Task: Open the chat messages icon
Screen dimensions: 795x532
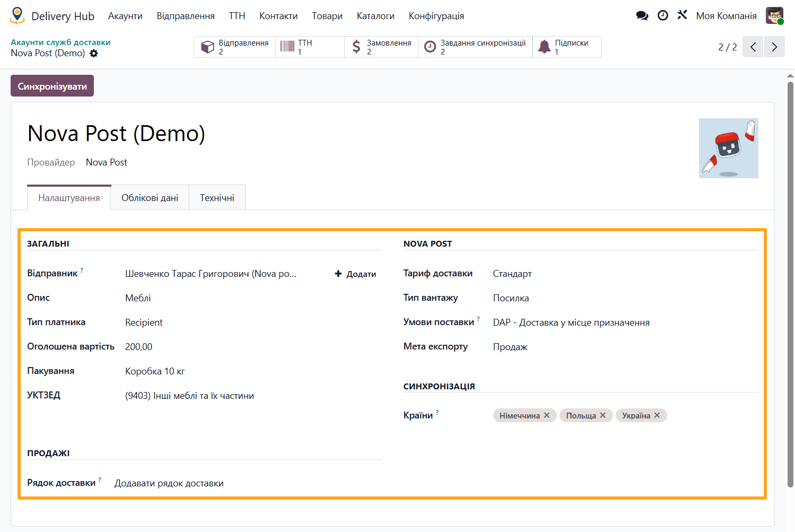Action: (642, 16)
